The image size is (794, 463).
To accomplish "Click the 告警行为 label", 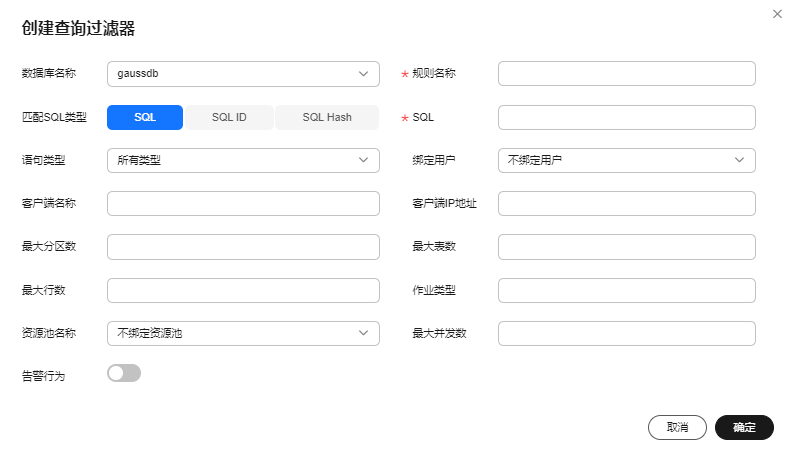I will coord(44,376).
